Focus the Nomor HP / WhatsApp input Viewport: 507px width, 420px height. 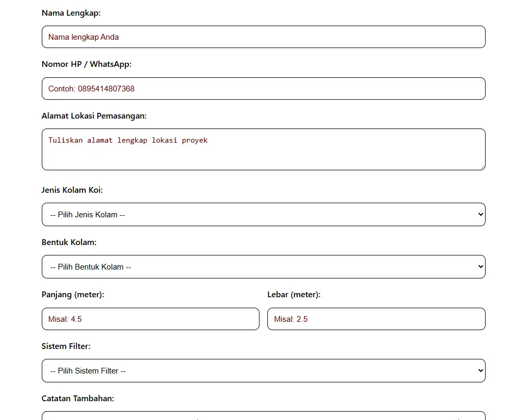[263, 89]
